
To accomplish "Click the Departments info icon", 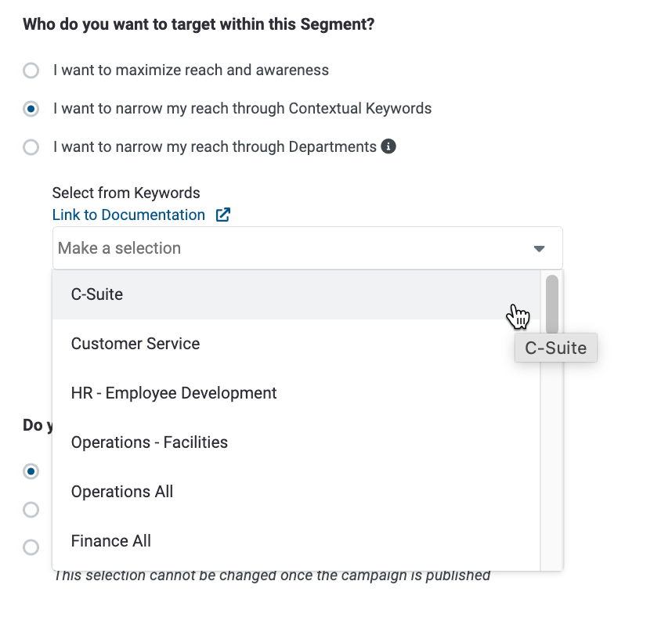I will (x=388, y=146).
